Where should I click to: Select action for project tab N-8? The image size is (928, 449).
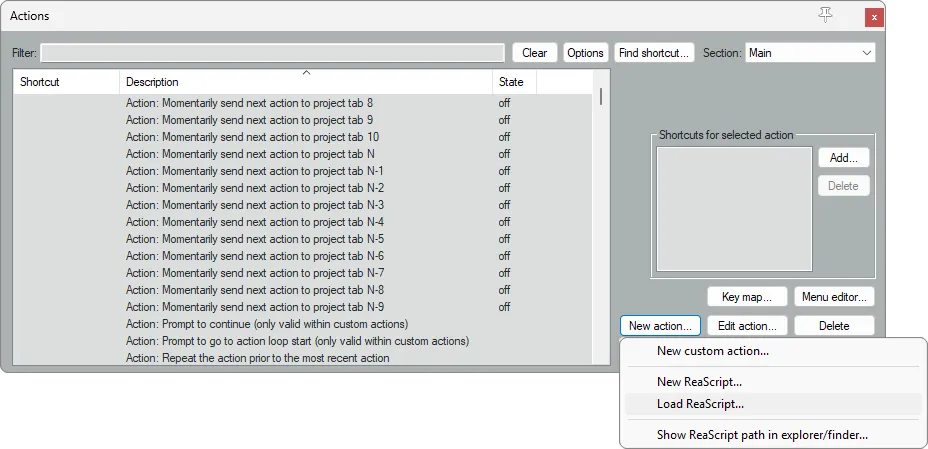tap(302, 290)
